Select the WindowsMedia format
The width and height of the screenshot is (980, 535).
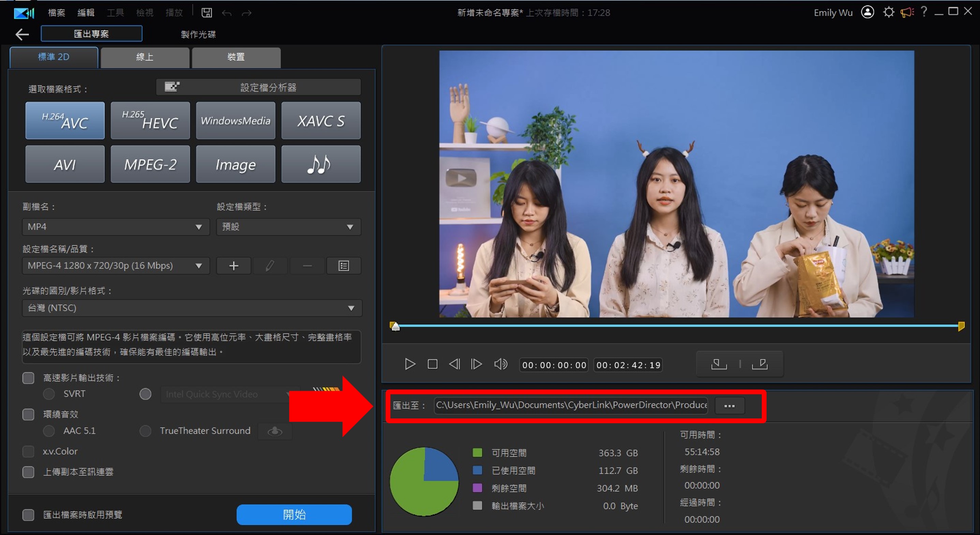coord(236,120)
